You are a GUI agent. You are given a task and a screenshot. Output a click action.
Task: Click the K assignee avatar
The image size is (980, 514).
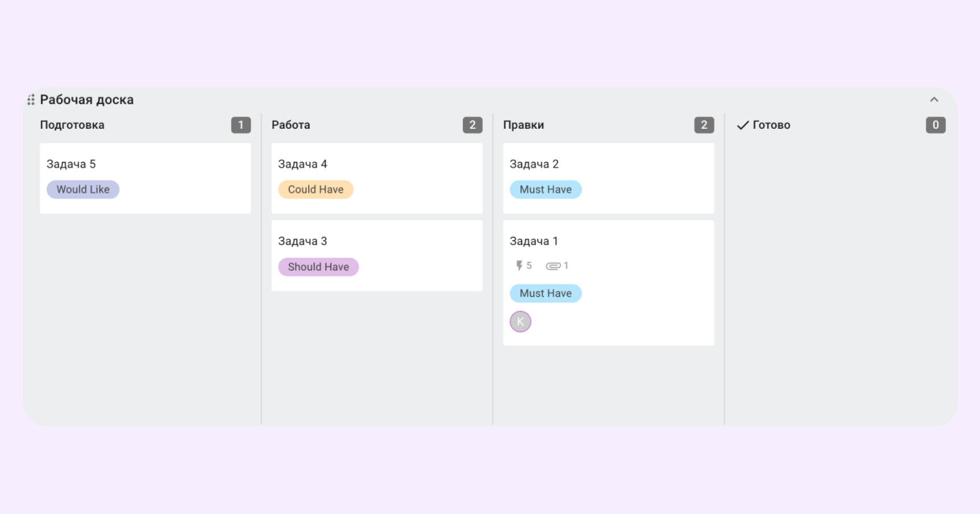coord(520,321)
